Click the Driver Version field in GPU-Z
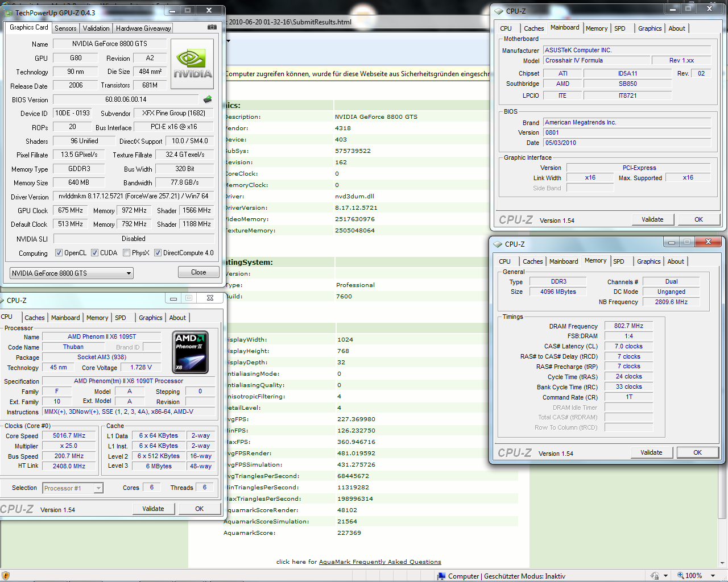The width and height of the screenshot is (728, 582). [134, 196]
